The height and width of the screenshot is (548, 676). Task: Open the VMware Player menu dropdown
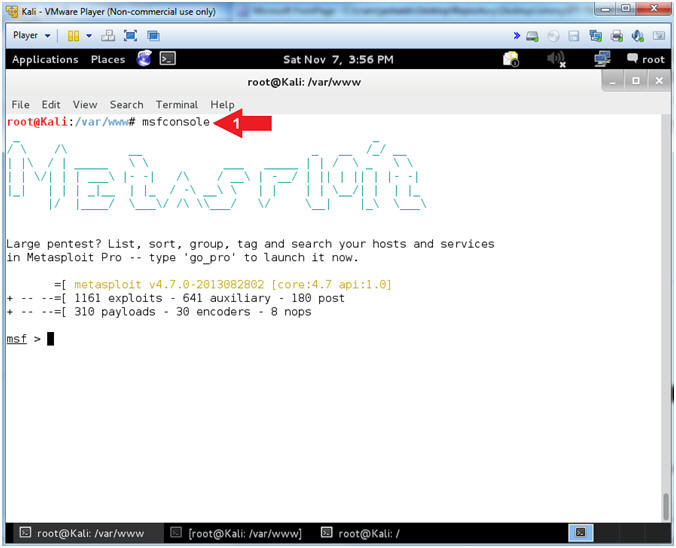(x=31, y=35)
